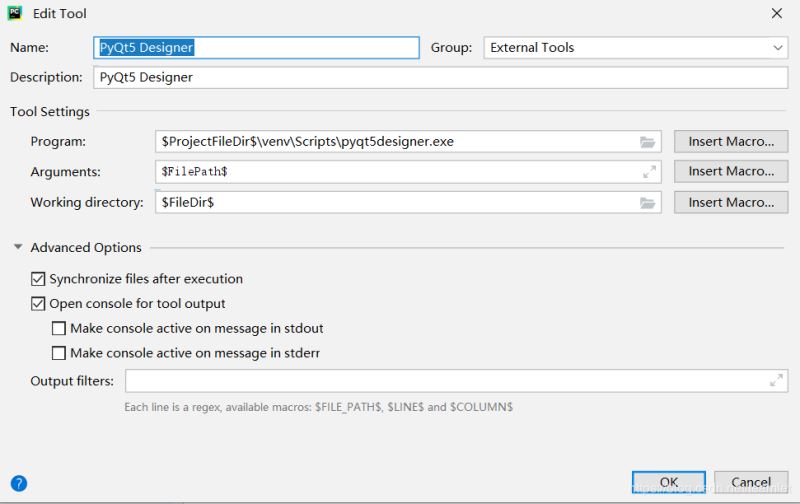This screenshot has height=504, width=800.
Task: Click the folder icon in Program field
Action: tap(647, 142)
